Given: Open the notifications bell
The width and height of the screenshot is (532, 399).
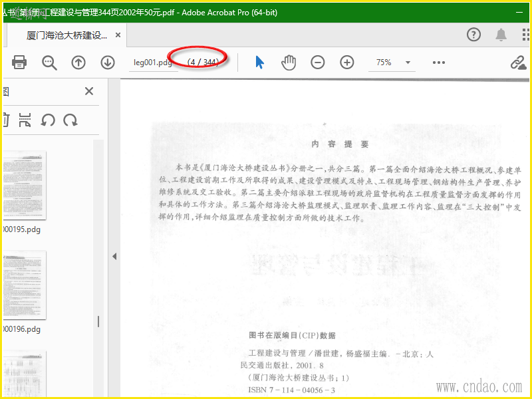Looking at the screenshot, I should (x=501, y=35).
